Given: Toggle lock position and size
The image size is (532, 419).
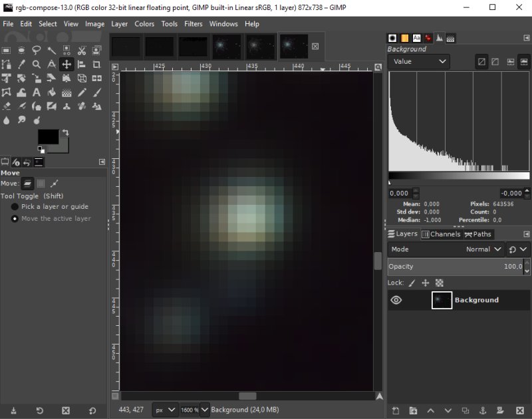Looking at the screenshot, I should pyautogui.click(x=426, y=283).
